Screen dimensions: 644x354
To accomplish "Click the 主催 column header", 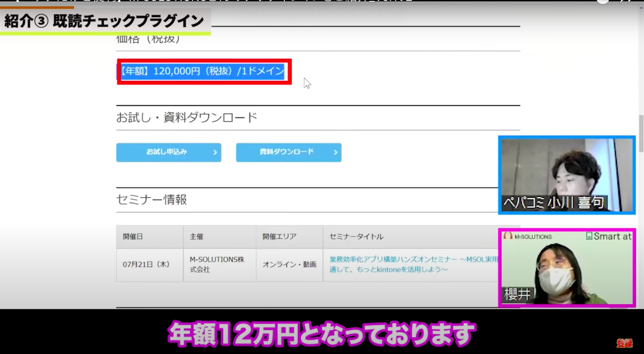I will coord(197,237).
